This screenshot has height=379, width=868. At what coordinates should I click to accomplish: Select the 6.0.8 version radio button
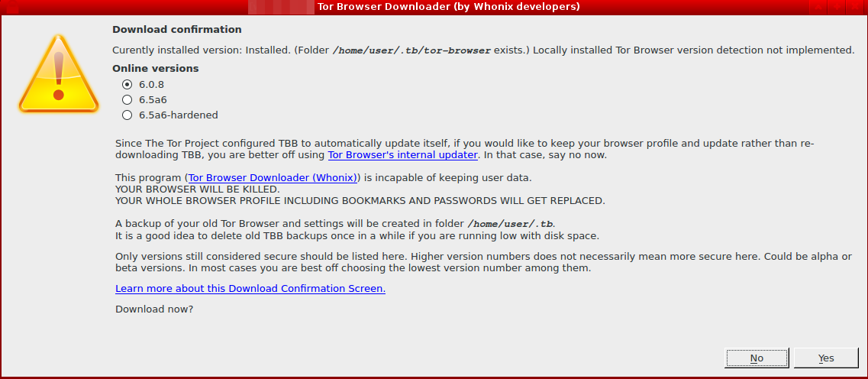click(127, 84)
